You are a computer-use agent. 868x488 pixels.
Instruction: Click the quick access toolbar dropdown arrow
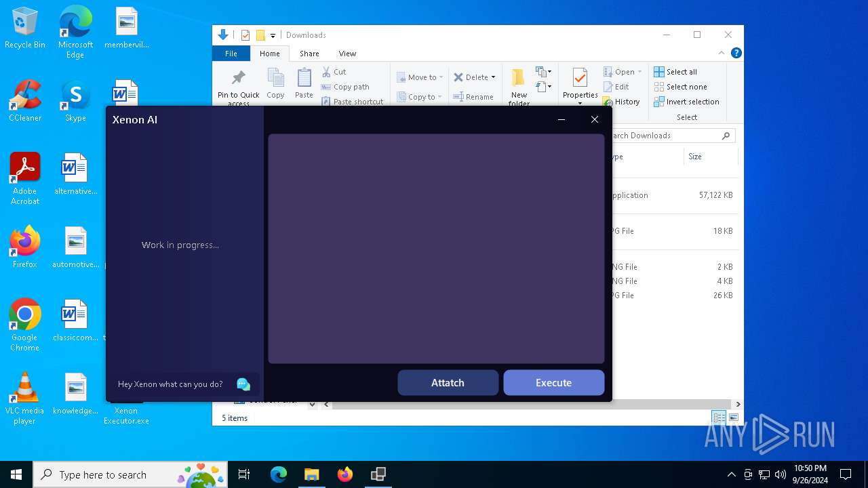(273, 35)
